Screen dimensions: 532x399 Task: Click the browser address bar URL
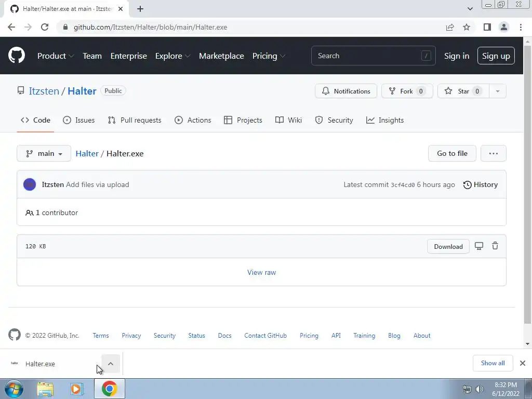point(150,27)
